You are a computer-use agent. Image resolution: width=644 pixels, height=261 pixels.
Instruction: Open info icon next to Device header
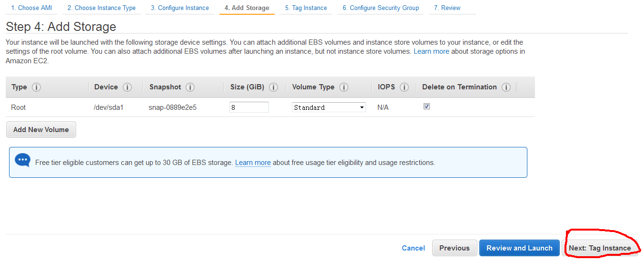[127, 87]
